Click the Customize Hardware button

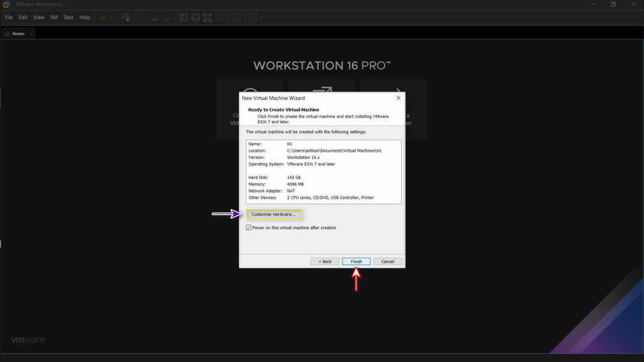click(x=274, y=214)
